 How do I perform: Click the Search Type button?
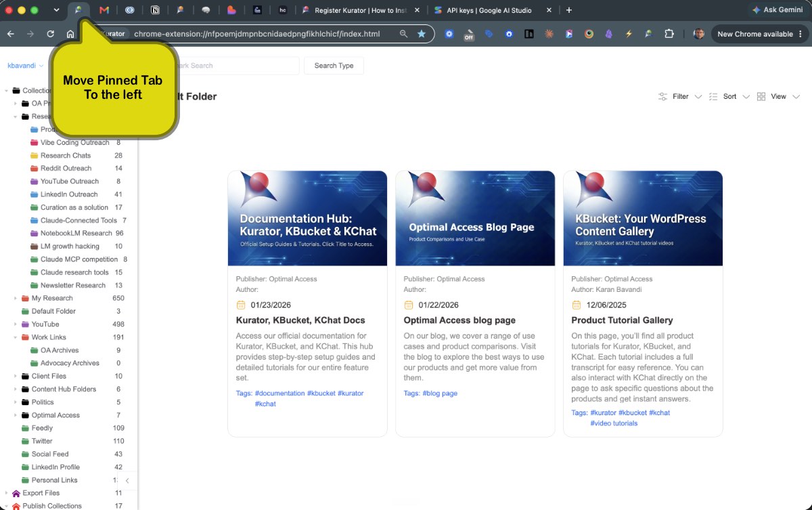click(x=334, y=66)
